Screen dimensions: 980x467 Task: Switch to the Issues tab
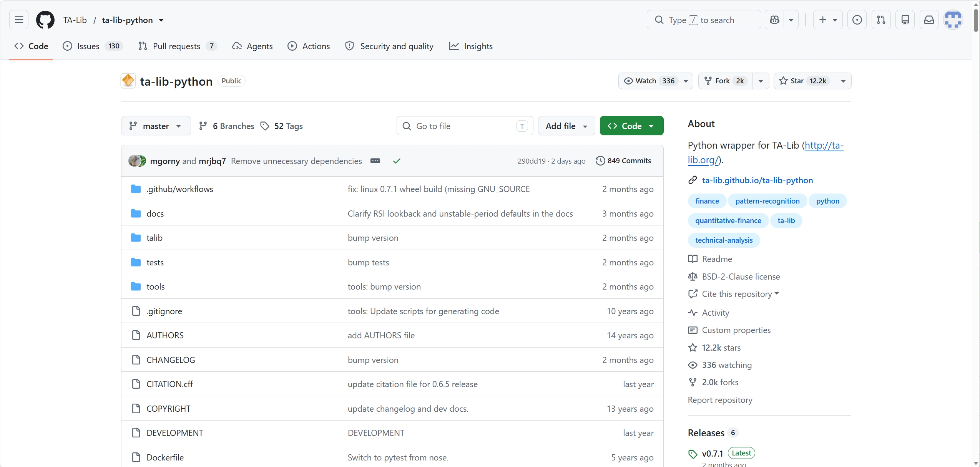point(93,46)
